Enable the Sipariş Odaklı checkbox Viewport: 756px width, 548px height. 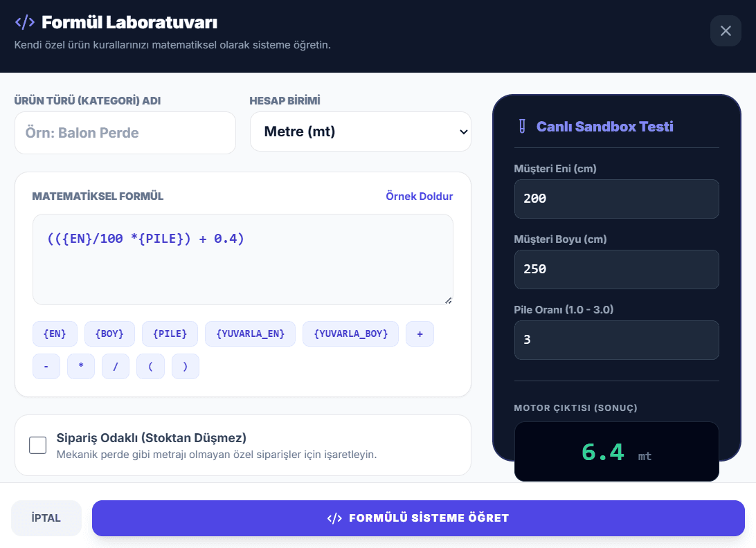[x=37, y=446]
